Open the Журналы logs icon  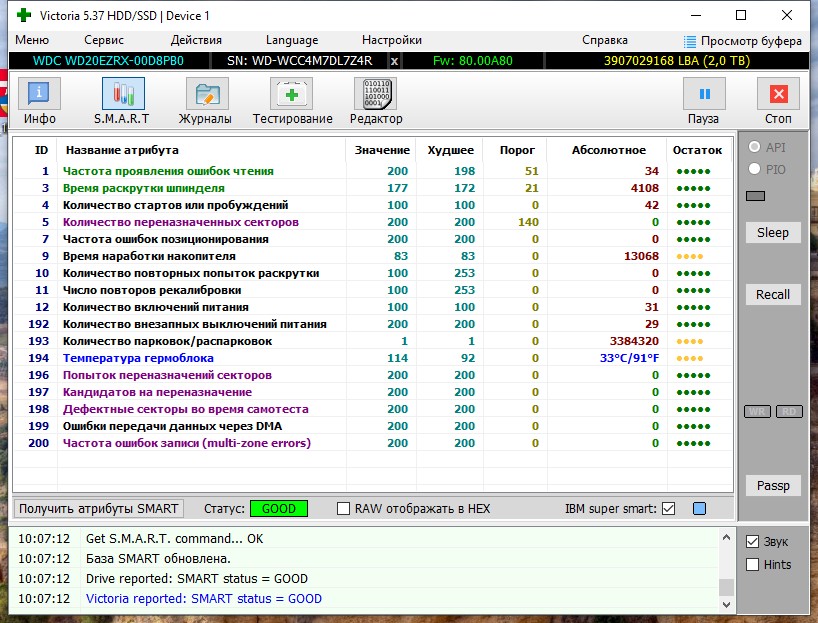[x=207, y=94]
